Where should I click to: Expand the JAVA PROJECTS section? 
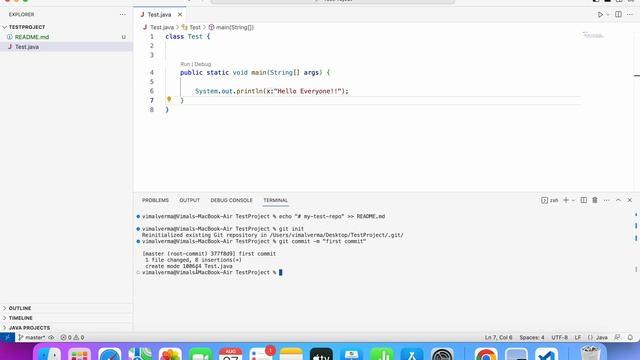coord(29,328)
